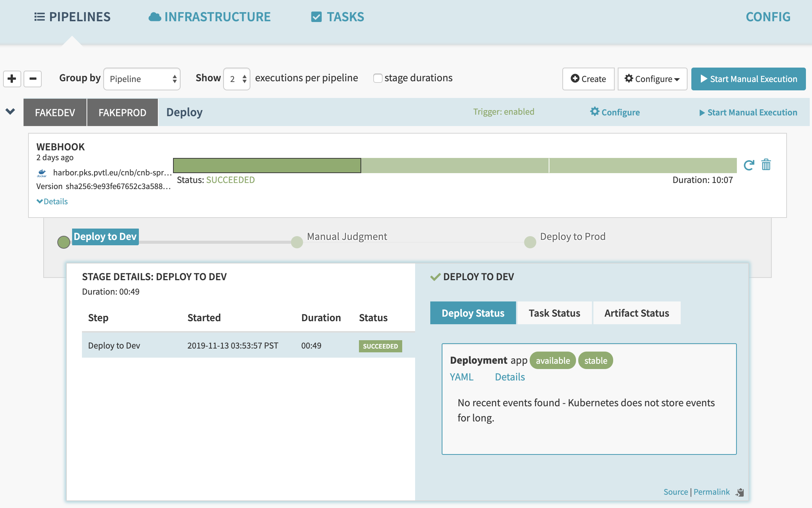The width and height of the screenshot is (812, 508).
Task: Click the re-run execution refresh icon
Action: [x=749, y=165]
